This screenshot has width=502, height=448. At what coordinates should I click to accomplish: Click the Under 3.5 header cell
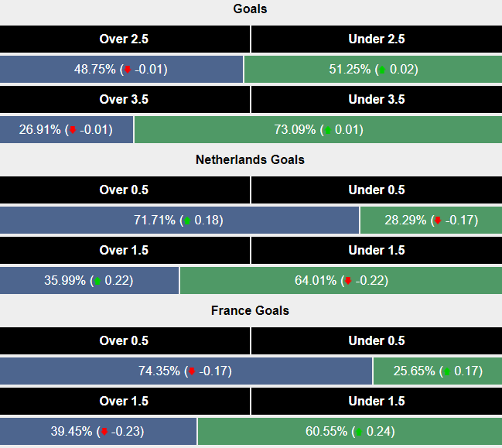377,100
